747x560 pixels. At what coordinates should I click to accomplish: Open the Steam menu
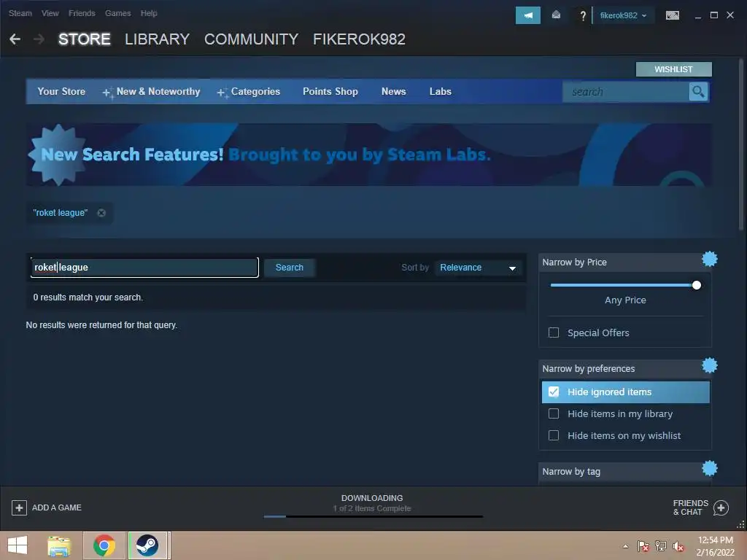tap(20, 13)
